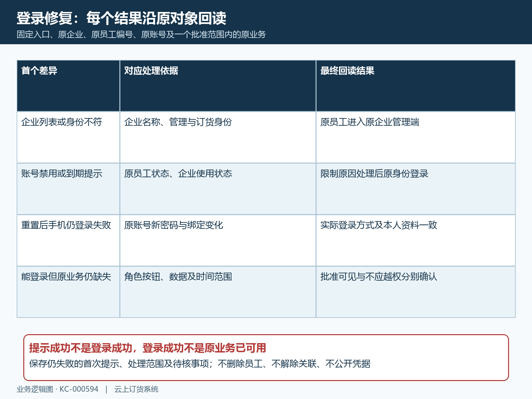Click the footer text 业务逻辑图 · KC-000594
Image resolution: width=532 pixels, height=399 pixels.
58,389
